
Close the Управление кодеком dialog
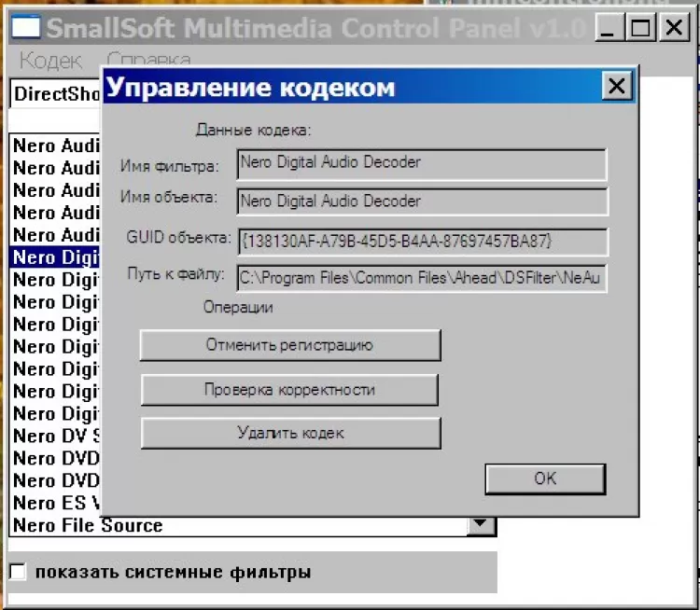[617, 86]
